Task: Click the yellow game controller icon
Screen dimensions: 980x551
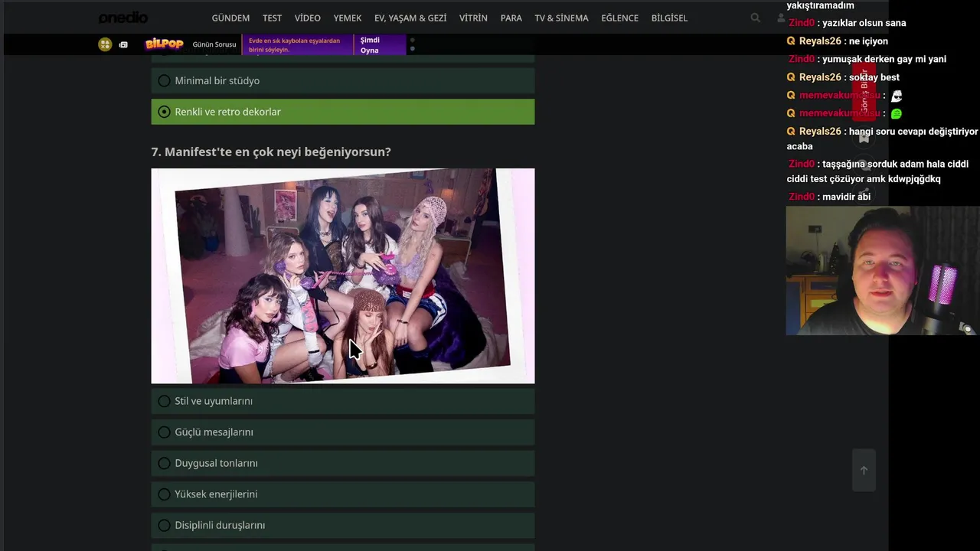Action: 105,44
